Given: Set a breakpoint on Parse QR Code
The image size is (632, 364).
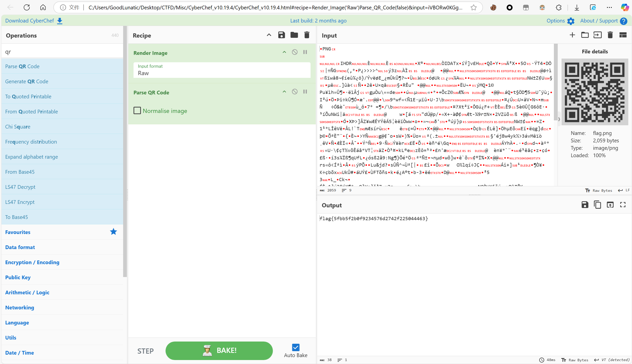Looking at the screenshot, I should pyautogui.click(x=305, y=91).
